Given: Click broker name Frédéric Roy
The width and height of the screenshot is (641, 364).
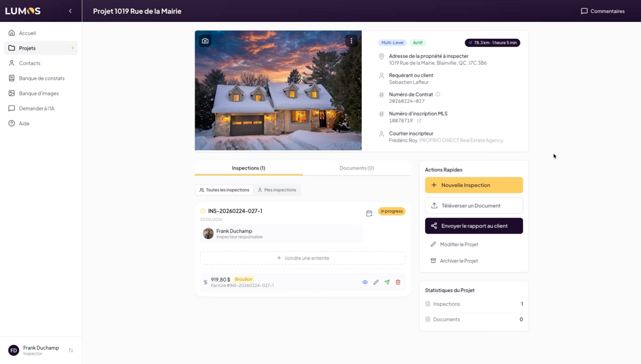Looking at the screenshot, I should tap(403, 141).
